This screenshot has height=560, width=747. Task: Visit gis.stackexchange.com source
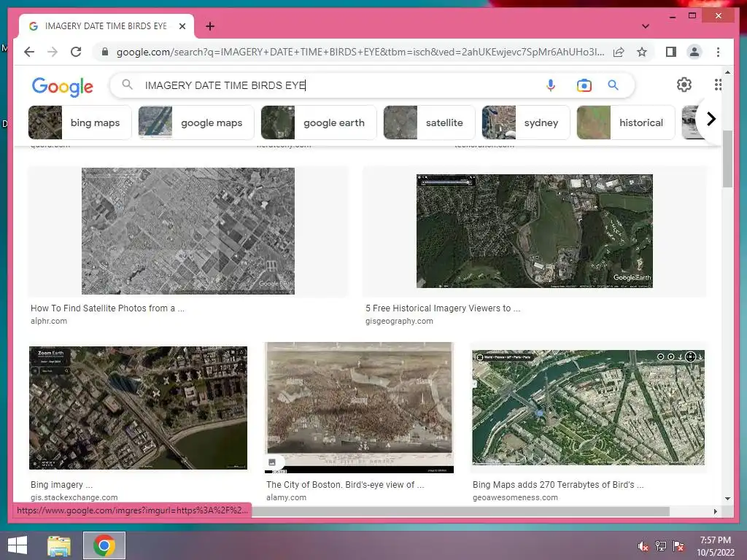click(74, 497)
